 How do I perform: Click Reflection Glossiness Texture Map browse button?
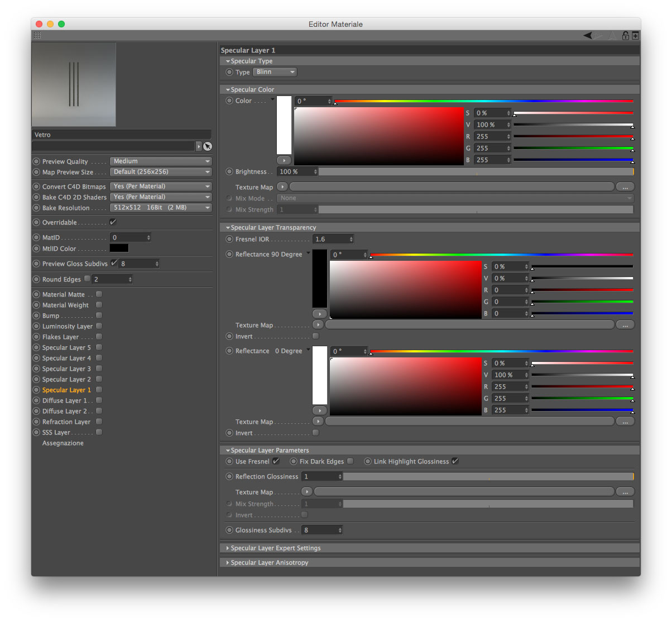coord(625,492)
